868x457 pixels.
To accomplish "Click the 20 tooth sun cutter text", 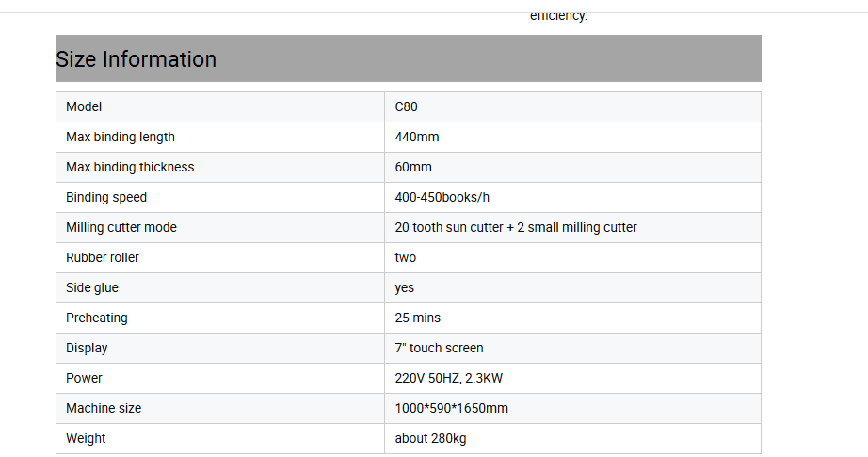I will (x=449, y=228).
